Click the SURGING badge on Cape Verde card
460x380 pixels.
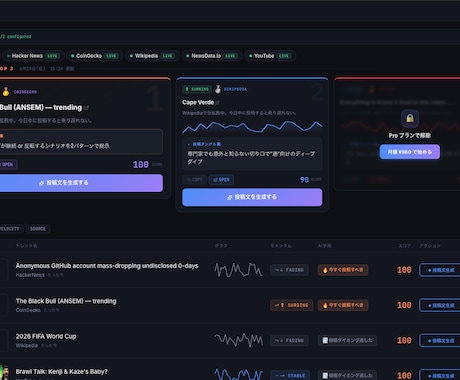pos(197,89)
